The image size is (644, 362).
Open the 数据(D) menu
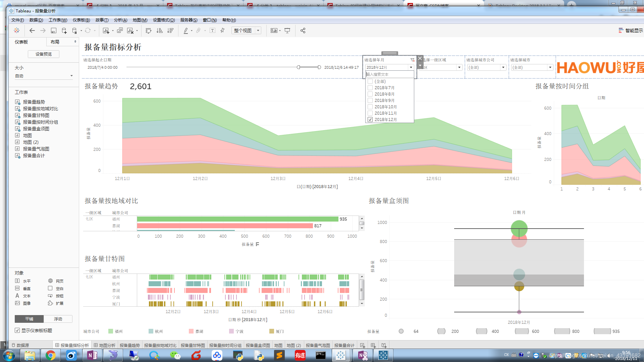tap(36, 20)
